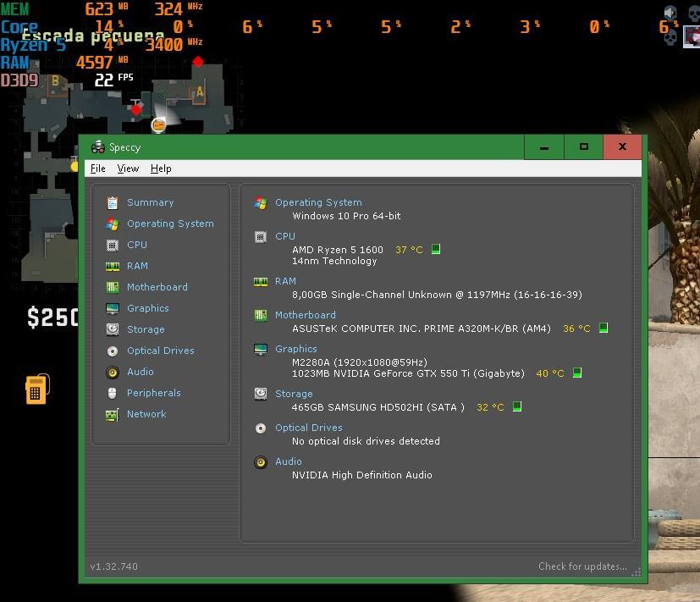
Task: Click the calculator icon in the game HUD
Action: click(36, 389)
